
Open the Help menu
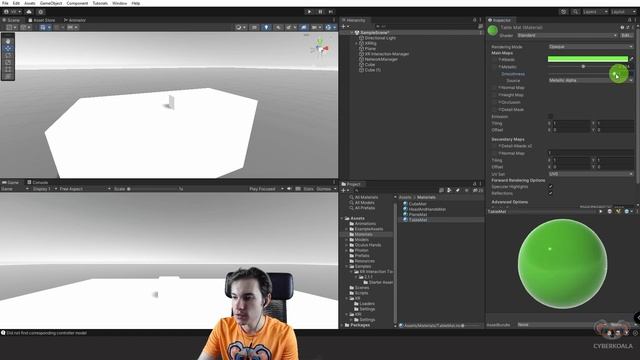pos(136,3)
